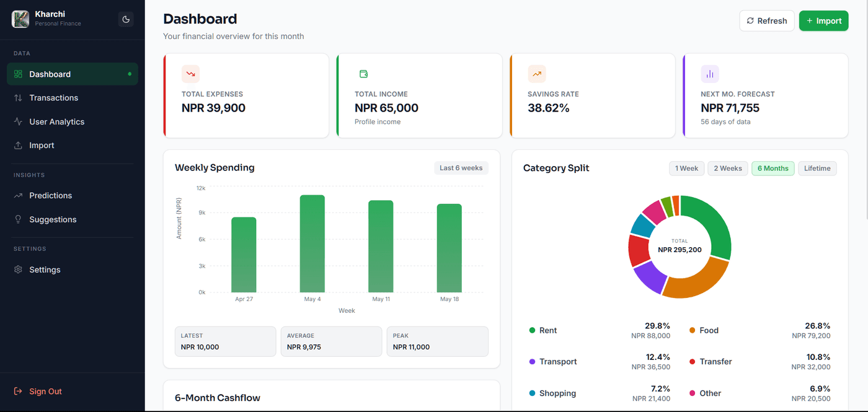Click the 38.62% savings rate value
The height and width of the screenshot is (412, 868).
pyautogui.click(x=548, y=108)
